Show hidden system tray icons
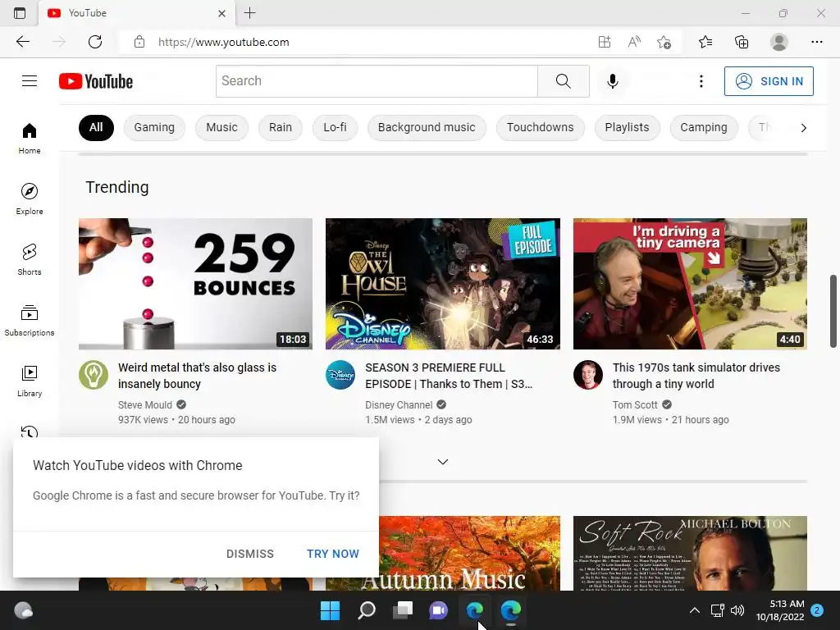840x630 pixels. pyautogui.click(x=694, y=610)
